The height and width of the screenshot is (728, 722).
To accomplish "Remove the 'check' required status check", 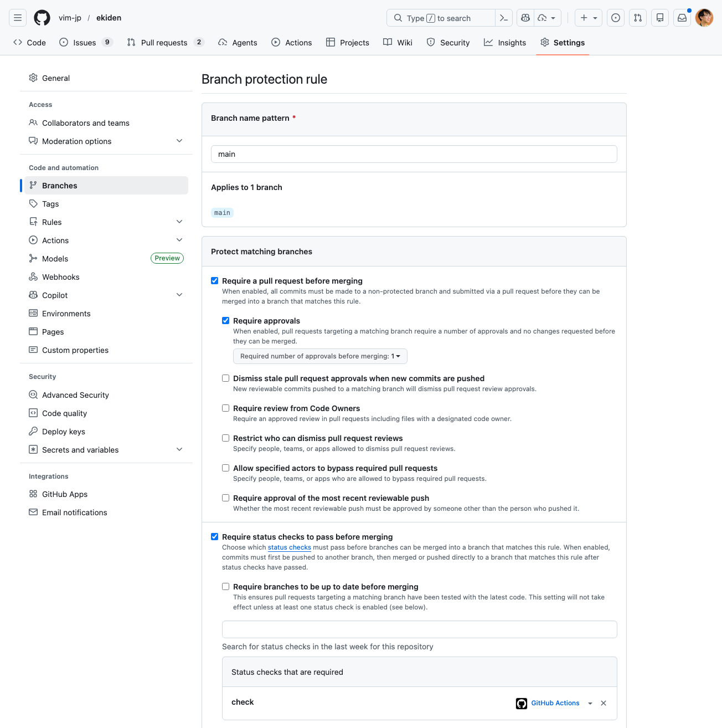I will tap(604, 703).
